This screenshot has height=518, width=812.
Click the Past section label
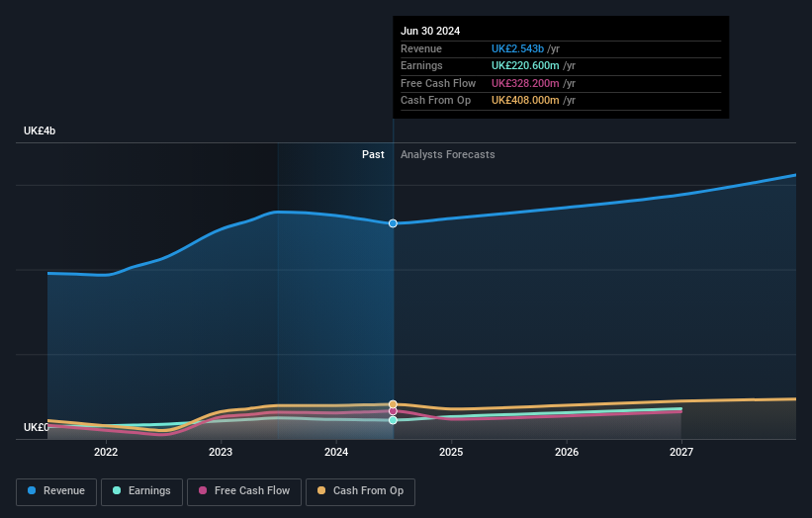(373, 155)
